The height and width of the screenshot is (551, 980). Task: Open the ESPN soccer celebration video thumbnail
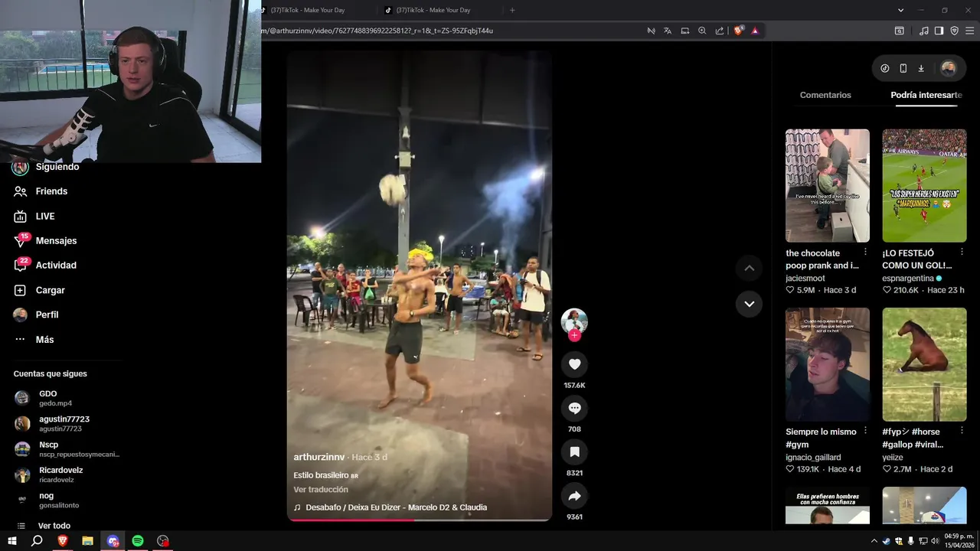924,185
